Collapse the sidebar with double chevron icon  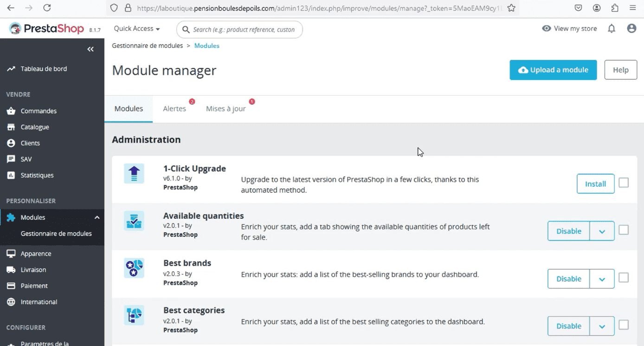[90, 49]
